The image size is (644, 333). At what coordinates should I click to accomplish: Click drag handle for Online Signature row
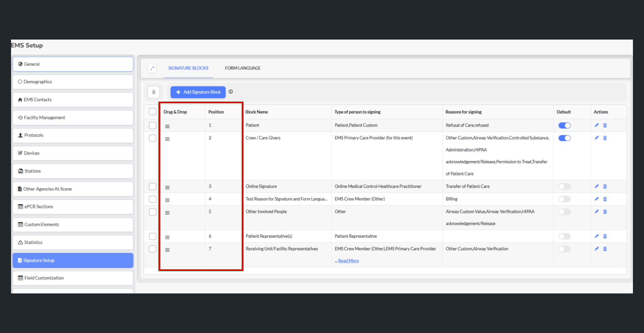coord(167,187)
